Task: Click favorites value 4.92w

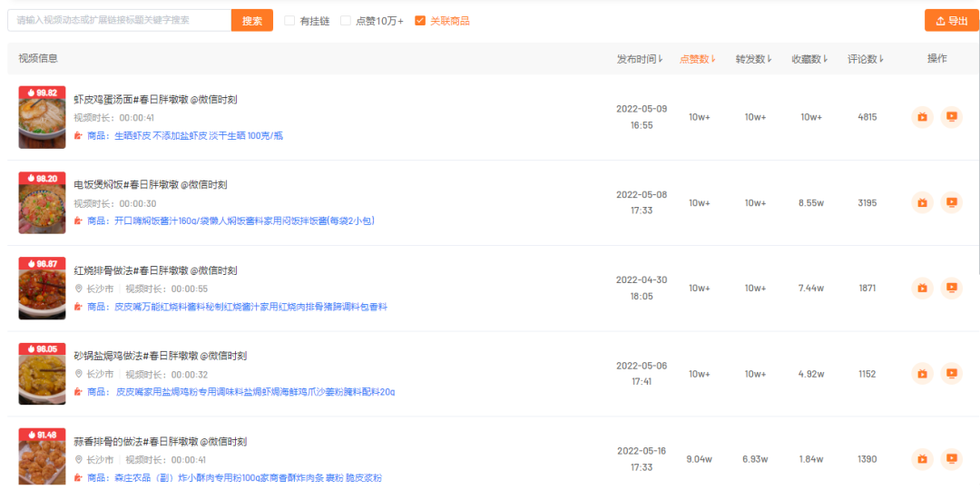Action: [x=811, y=374]
